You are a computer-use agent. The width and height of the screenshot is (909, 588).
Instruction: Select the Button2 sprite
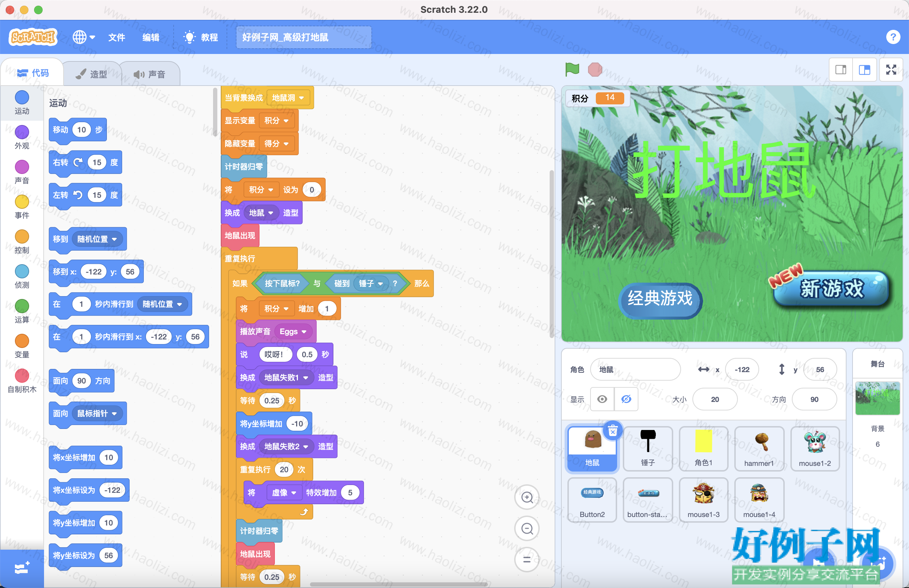(592, 500)
